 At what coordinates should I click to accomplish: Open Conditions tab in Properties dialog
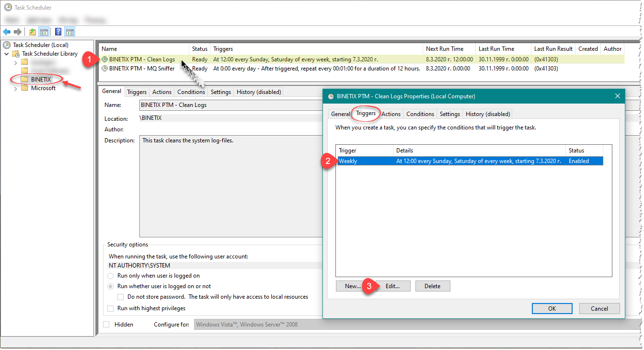pyautogui.click(x=420, y=114)
